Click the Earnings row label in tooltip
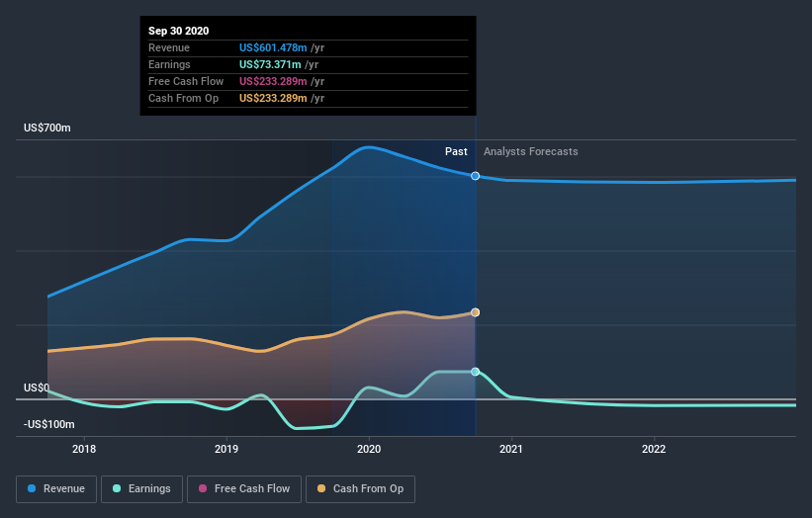Viewport: 812px width, 518px height. (x=169, y=64)
